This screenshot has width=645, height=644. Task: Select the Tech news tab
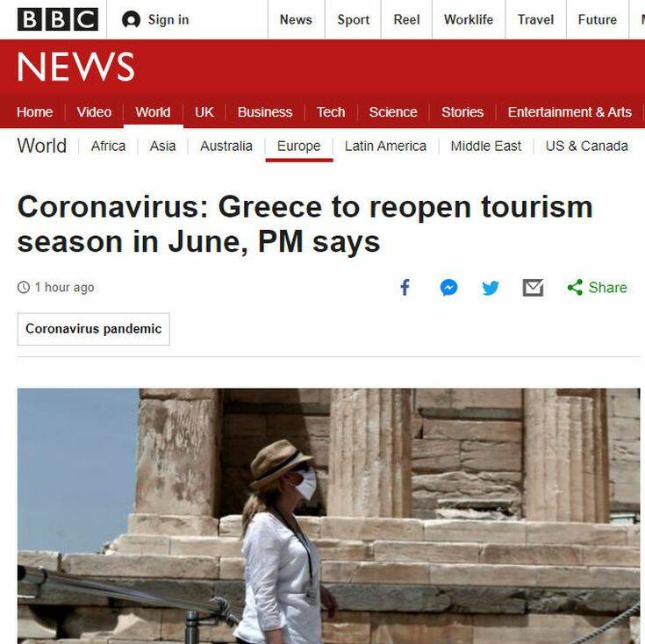[x=331, y=111]
